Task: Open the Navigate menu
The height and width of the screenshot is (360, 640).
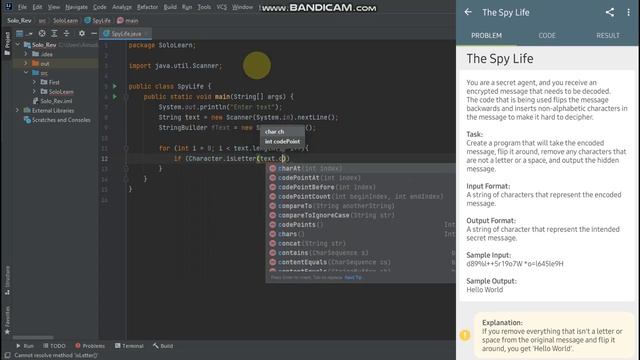Action: [x=76, y=7]
